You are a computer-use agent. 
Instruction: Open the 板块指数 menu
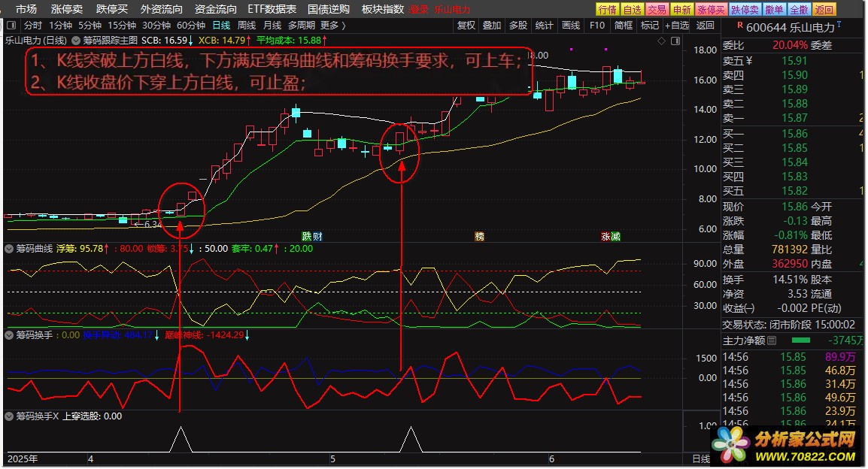(x=383, y=10)
